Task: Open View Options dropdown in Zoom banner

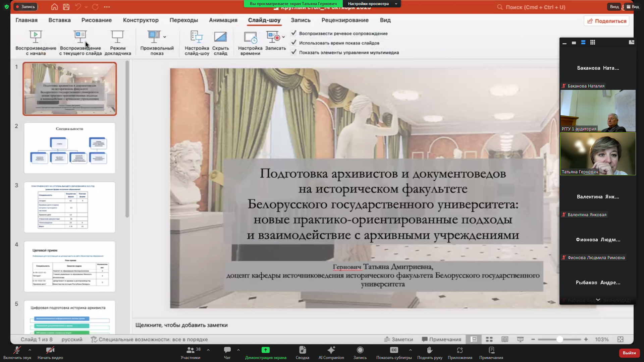Action: tap(372, 4)
